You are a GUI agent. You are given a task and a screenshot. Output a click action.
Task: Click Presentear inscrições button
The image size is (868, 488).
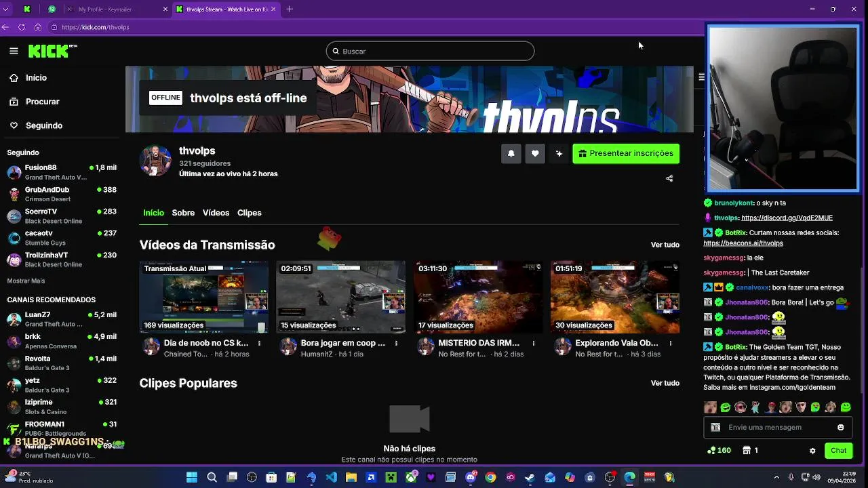pyautogui.click(x=626, y=153)
